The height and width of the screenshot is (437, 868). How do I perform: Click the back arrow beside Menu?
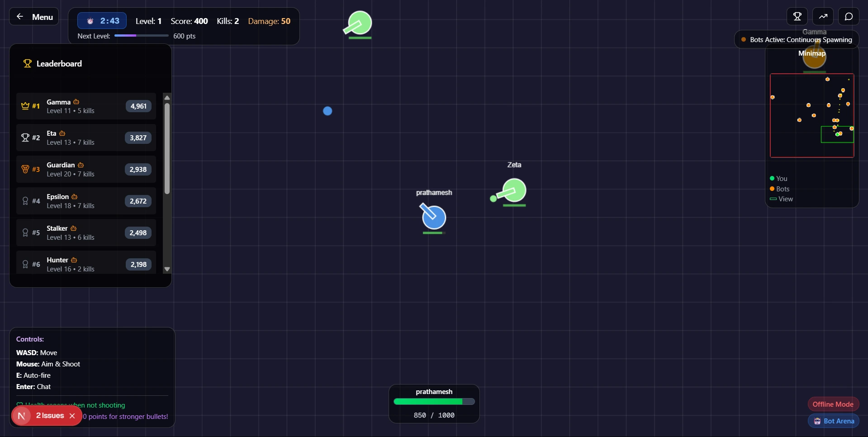20,17
